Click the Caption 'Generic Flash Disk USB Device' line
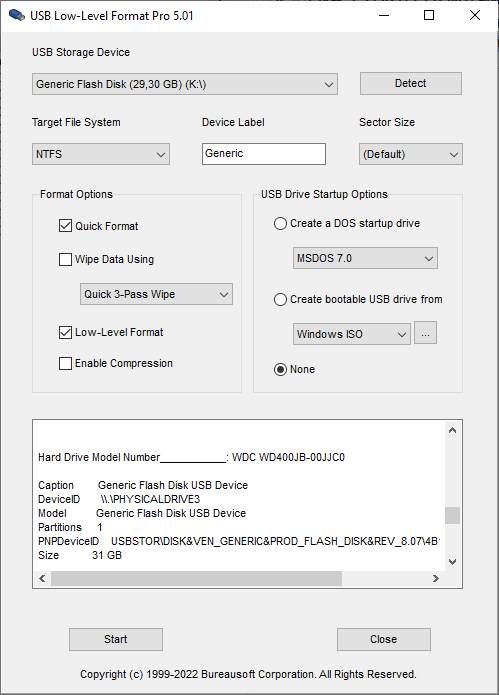Screen dimensions: 499x695 pyautogui.click(x=143, y=485)
